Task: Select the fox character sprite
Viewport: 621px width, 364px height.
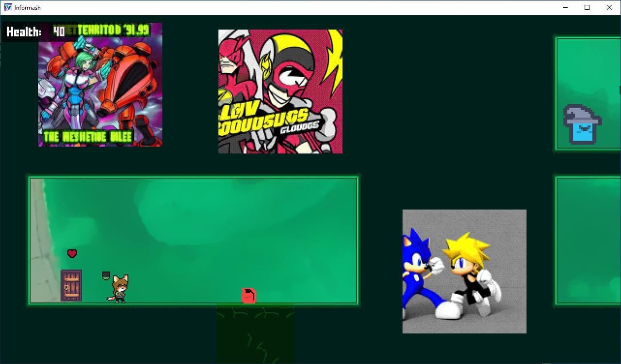Action: [119, 289]
